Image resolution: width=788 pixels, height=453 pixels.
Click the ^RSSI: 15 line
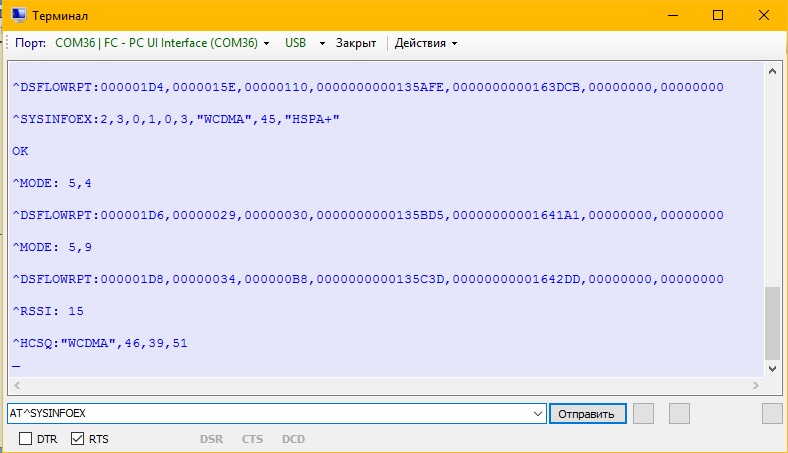[48, 311]
